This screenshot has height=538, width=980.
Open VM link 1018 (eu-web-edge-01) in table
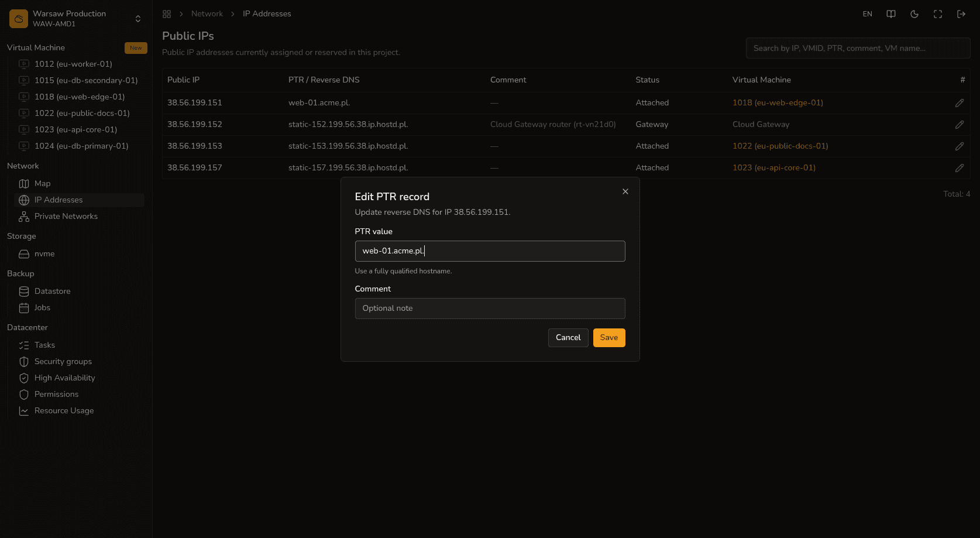[778, 103]
